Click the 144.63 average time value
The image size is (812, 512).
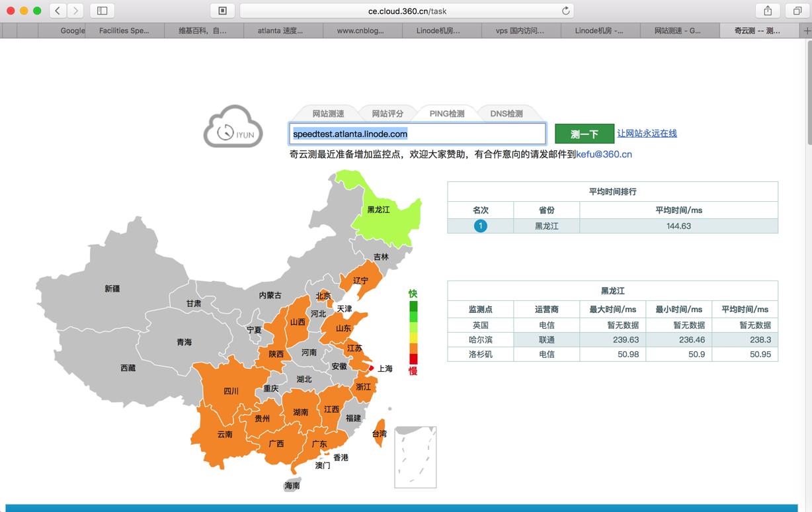pyautogui.click(x=678, y=226)
